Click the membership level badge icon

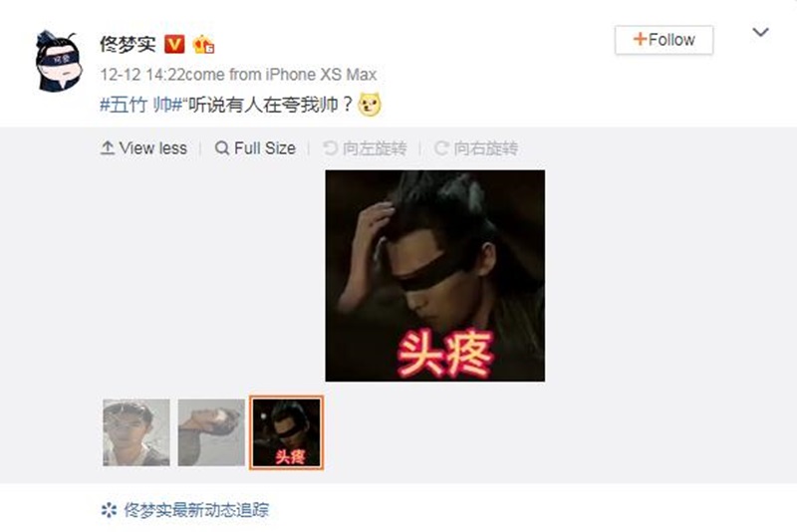[x=203, y=45]
